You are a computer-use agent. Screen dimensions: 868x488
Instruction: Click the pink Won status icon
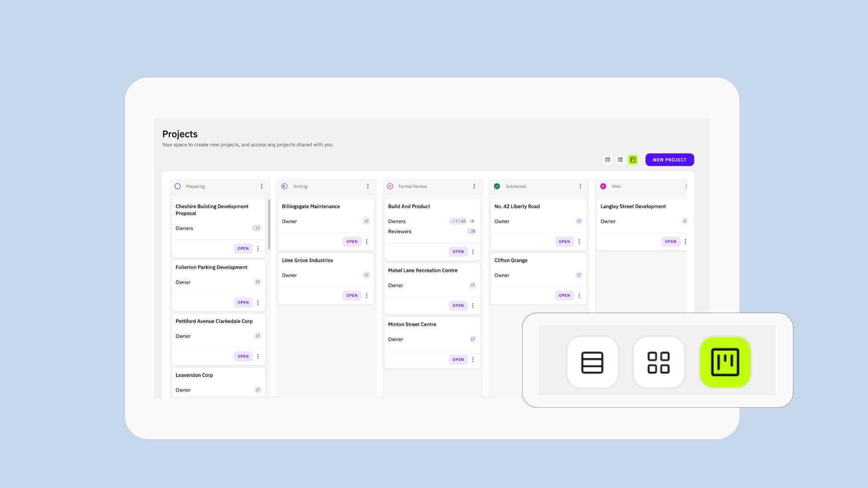click(x=603, y=186)
